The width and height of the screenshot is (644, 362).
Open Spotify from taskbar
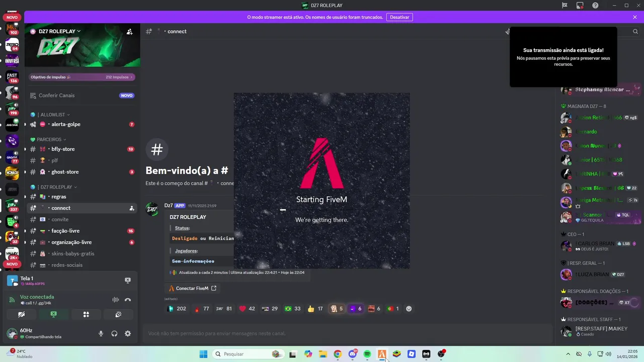tap(367, 354)
